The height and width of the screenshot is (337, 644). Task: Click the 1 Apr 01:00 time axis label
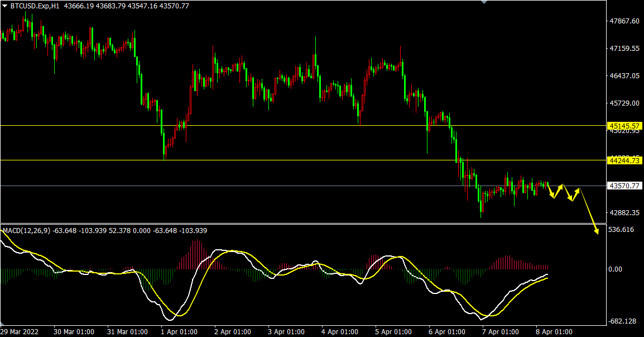(x=179, y=331)
